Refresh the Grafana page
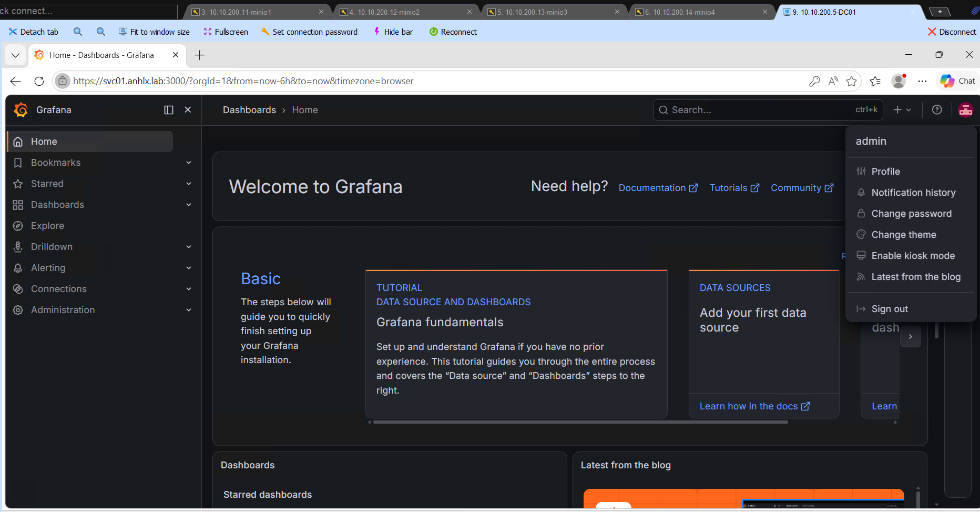 tap(39, 81)
